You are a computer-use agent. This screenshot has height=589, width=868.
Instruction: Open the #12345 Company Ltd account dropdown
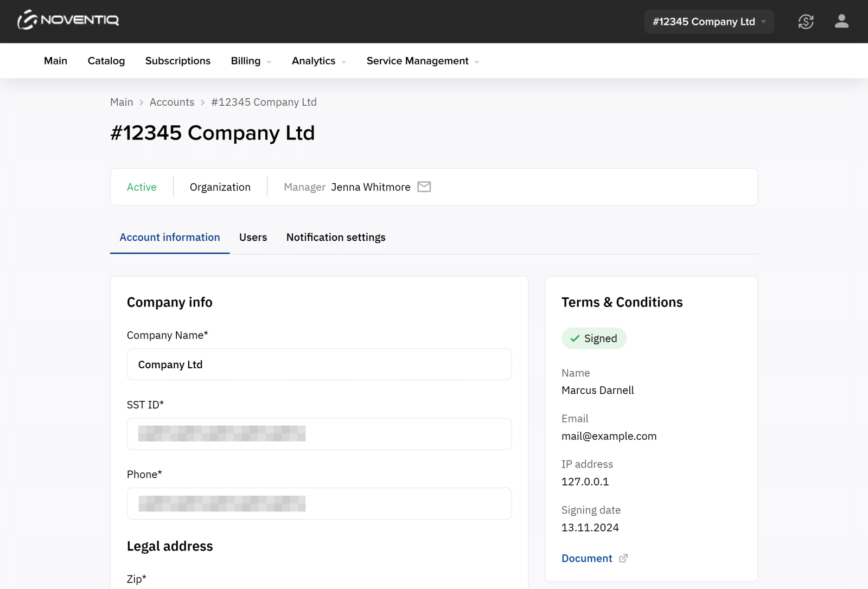coord(709,22)
